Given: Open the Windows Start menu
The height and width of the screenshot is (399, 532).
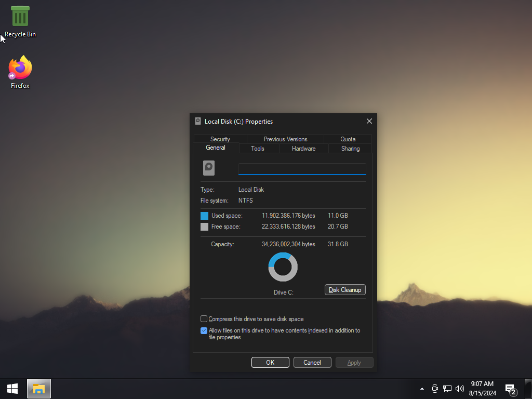Looking at the screenshot, I should (12, 389).
